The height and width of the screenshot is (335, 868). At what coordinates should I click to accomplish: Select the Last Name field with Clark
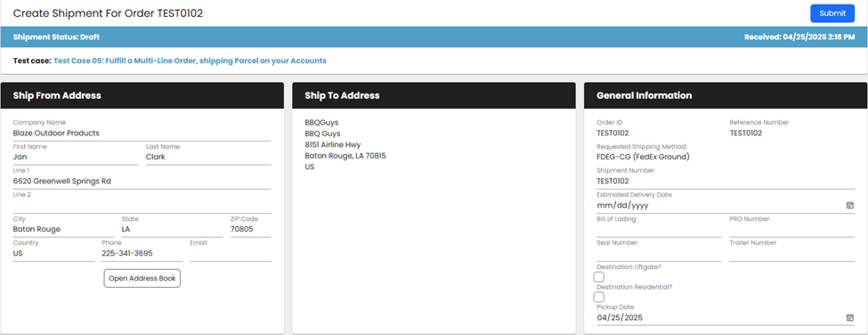point(208,158)
